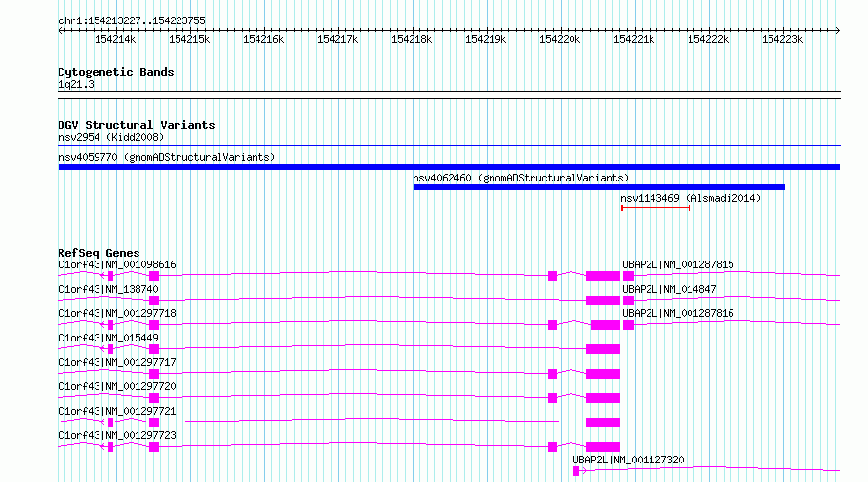The width and height of the screenshot is (868, 482).
Task: Click the C1orf43|NM_001297723 transcript label
Action: [117, 435]
